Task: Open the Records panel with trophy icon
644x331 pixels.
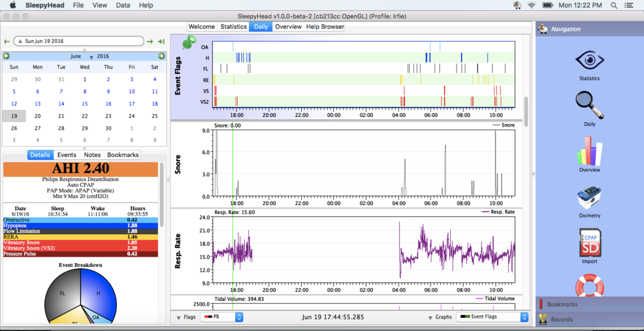Action: point(589,319)
